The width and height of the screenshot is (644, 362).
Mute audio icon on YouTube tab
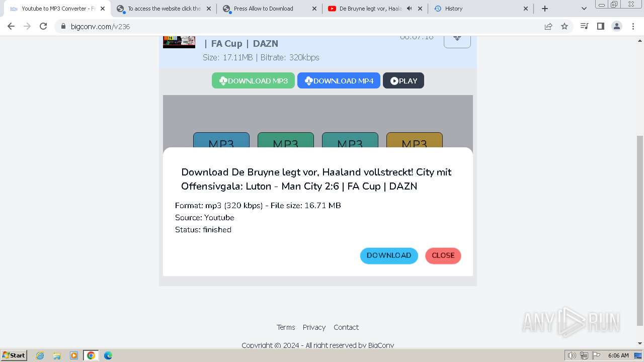pos(409,9)
